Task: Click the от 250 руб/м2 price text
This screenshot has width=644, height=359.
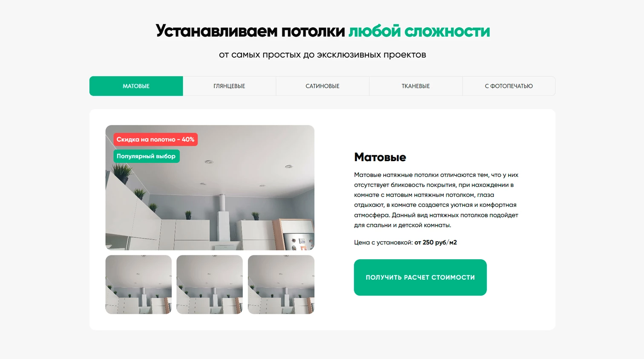Action: 435,243
